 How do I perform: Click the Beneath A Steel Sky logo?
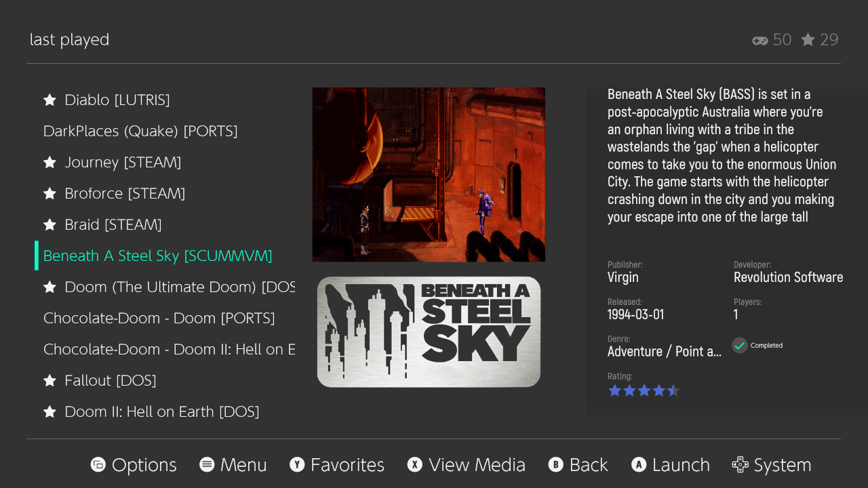pyautogui.click(x=429, y=331)
